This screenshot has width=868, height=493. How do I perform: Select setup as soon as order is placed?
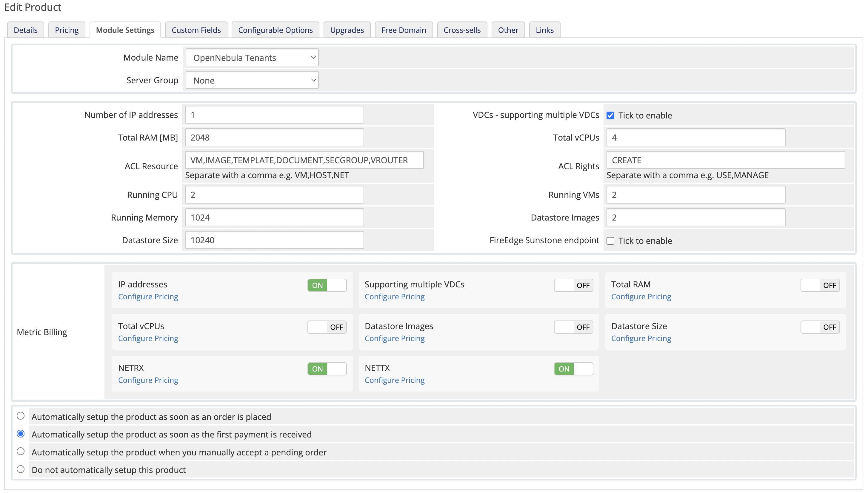21,416
